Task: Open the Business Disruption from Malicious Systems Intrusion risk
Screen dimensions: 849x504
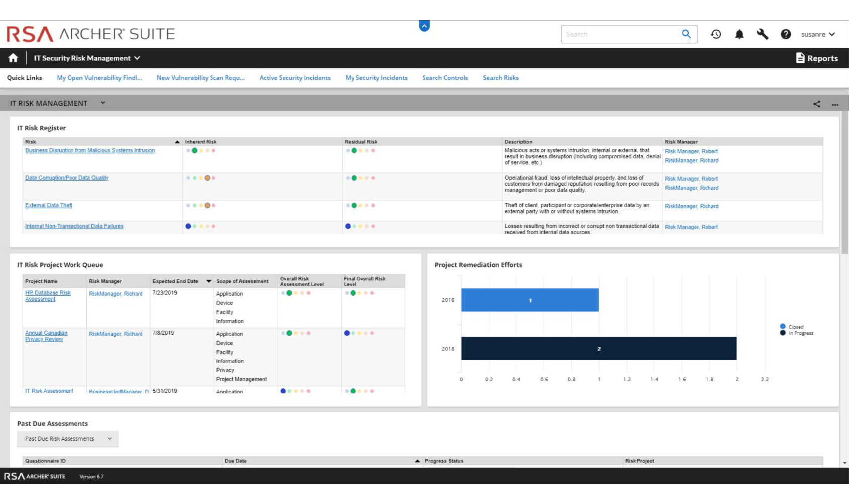Action: pos(90,150)
